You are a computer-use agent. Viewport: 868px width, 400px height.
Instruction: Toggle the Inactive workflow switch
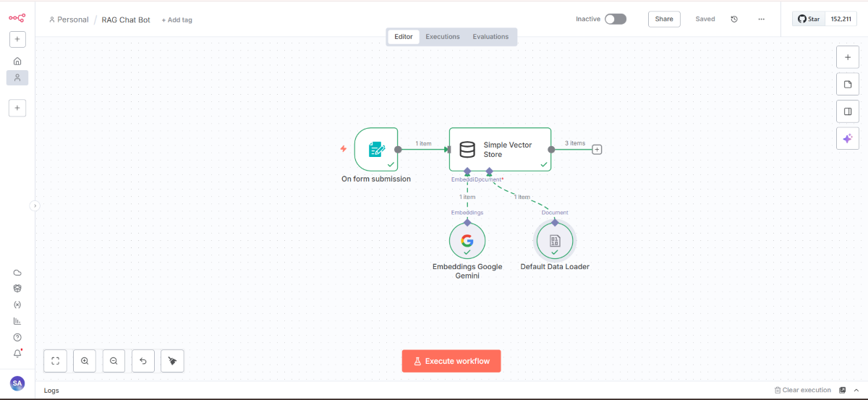[615, 19]
